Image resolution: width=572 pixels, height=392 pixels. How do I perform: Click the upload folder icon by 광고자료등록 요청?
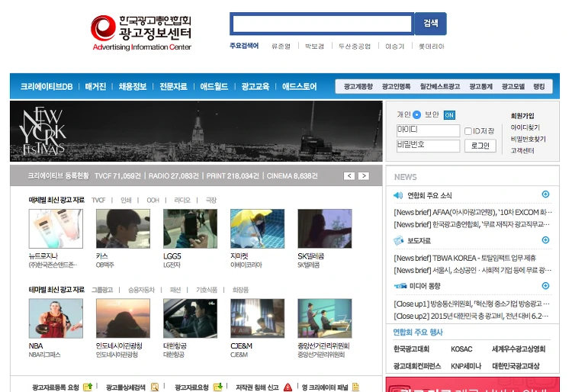pyautogui.click(x=88, y=387)
